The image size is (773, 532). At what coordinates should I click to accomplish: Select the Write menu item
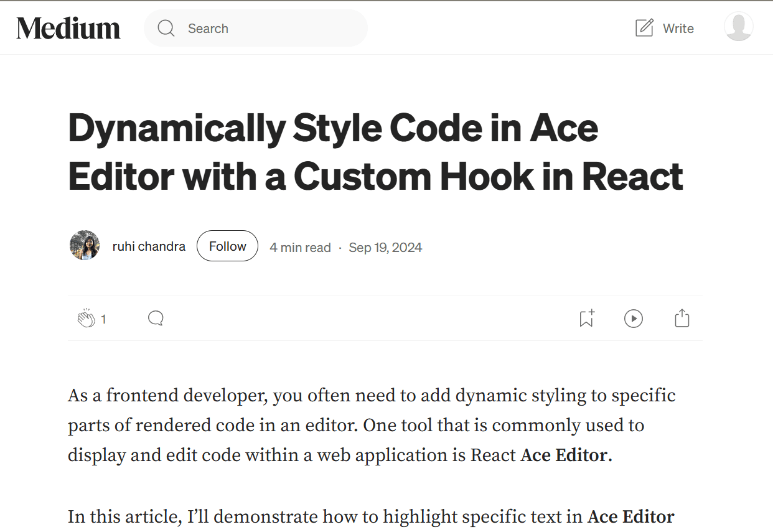663,28
